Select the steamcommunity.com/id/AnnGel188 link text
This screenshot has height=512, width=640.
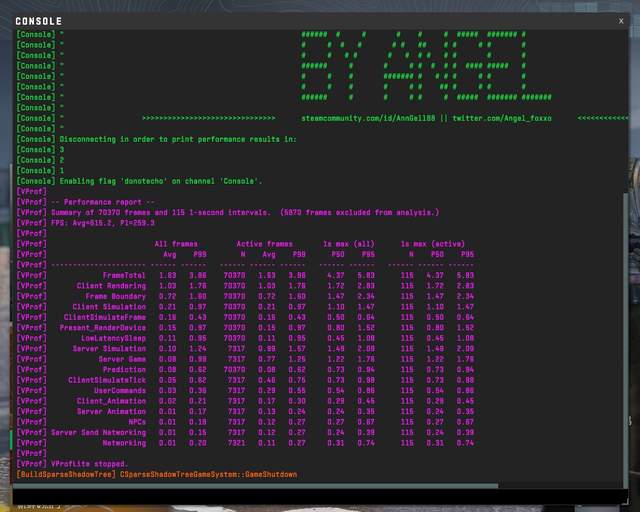pos(368,118)
